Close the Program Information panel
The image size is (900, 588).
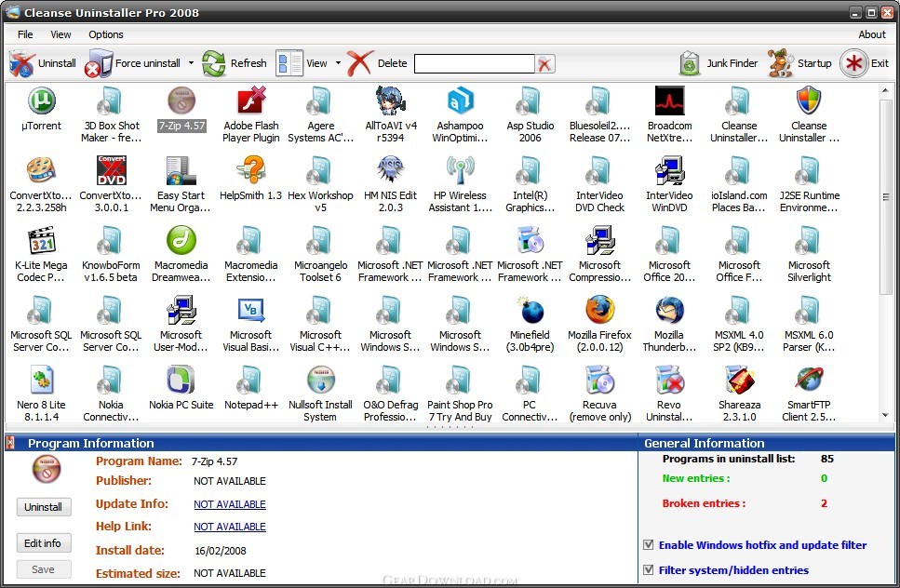[9, 443]
